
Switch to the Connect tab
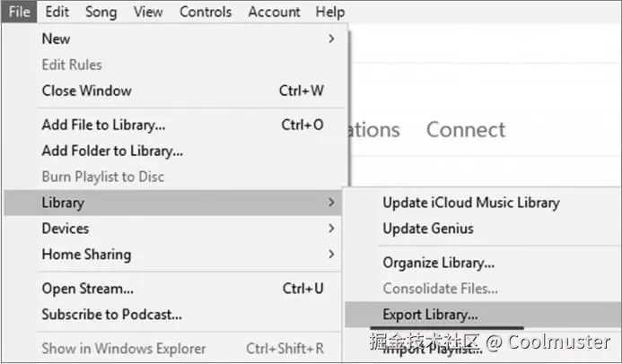466,130
